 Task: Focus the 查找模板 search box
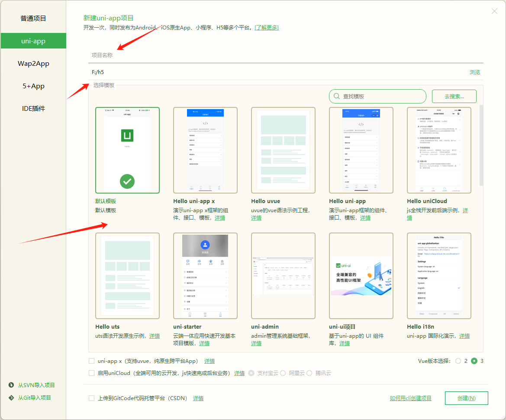coord(377,96)
